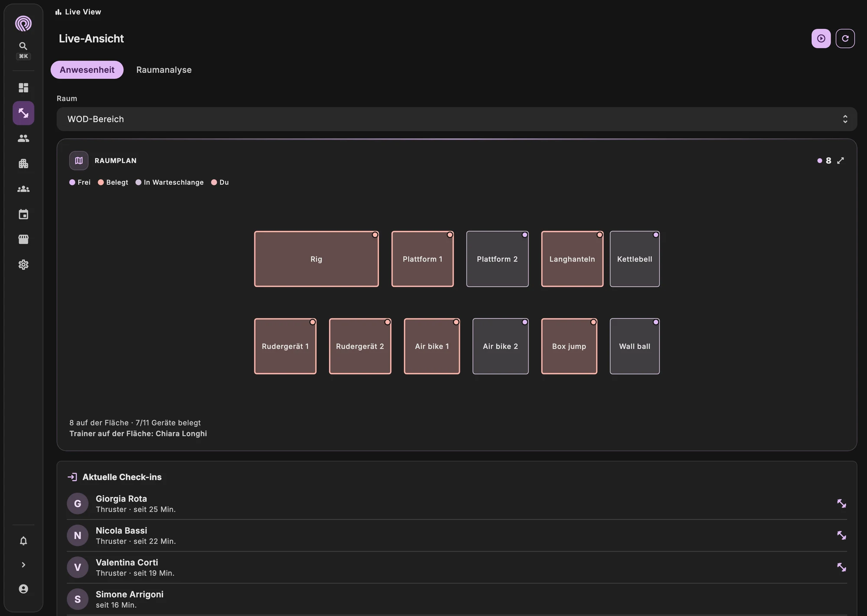Select the Air bike 2 tile
This screenshot has width=867, height=616.
pos(501,346)
